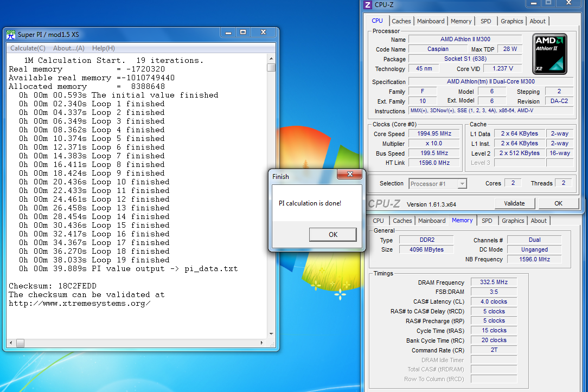
Task: Open the Calculate(C) menu in Super PI
Action: [28, 48]
